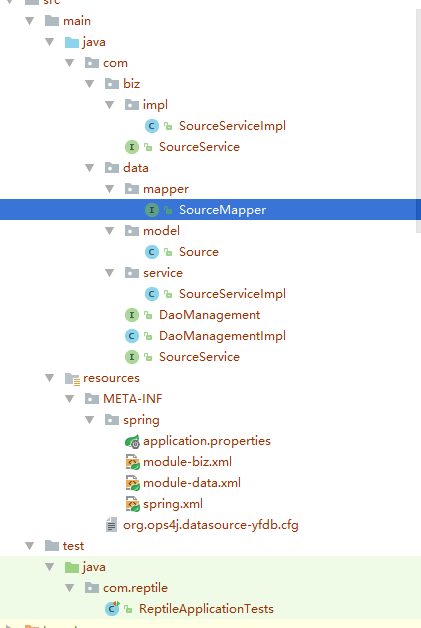The image size is (421, 628).
Task: Select SourceService under the data package
Action: point(199,357)
